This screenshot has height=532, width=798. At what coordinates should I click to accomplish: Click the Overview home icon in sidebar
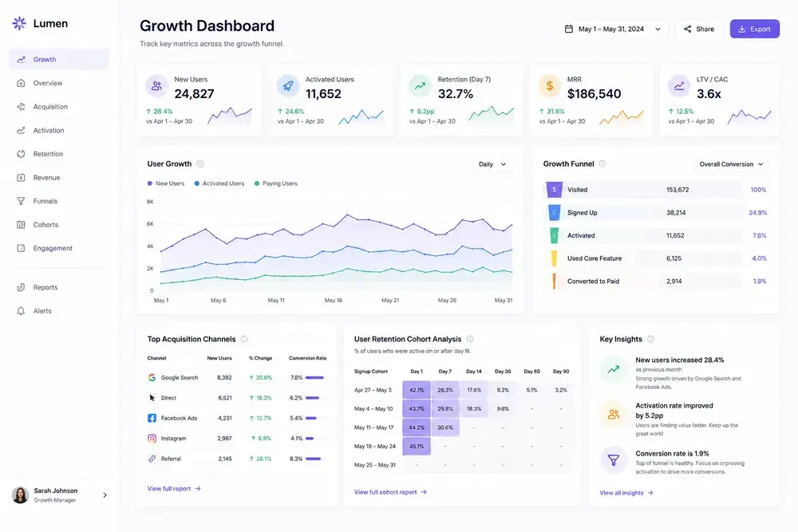click(21, 83)
